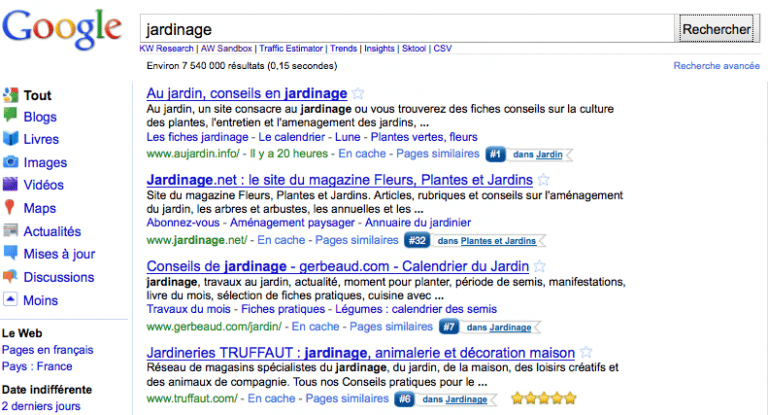Click the Vidéos film icon

[x=10, y=184]
